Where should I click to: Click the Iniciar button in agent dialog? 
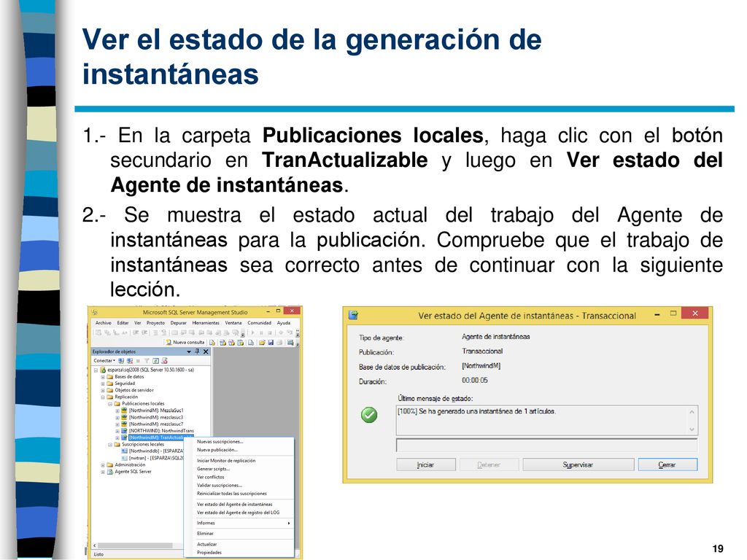click(426, 464)
